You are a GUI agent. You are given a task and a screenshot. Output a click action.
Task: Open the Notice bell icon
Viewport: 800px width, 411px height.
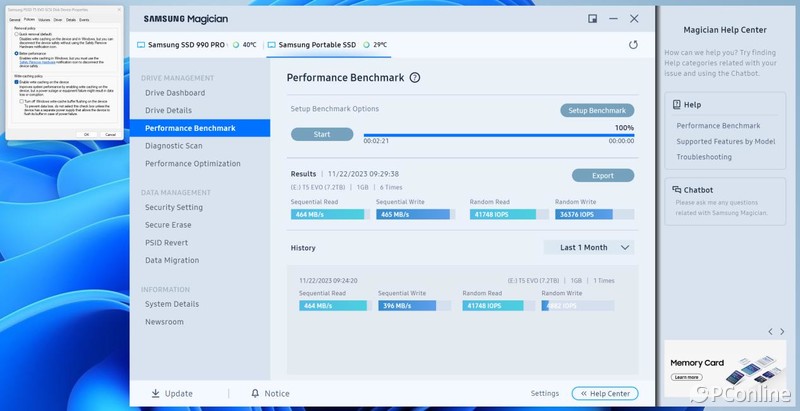coord(255,394)
